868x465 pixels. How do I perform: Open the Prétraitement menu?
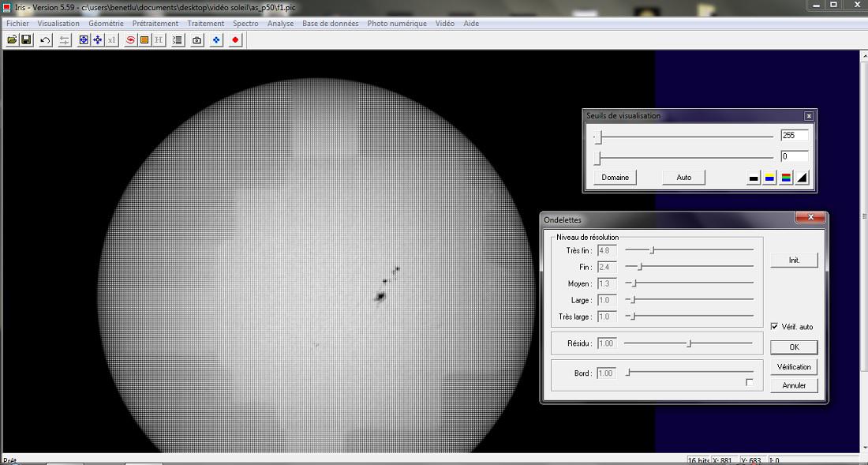[155, 23]
